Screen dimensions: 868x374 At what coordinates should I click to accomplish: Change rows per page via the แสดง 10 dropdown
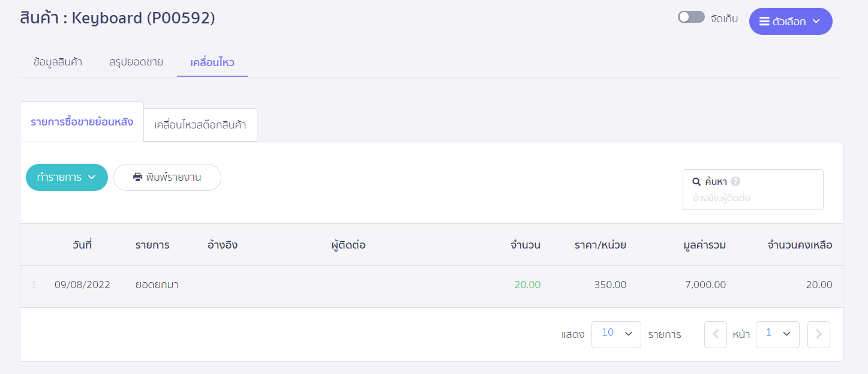[x=616, y=334]
